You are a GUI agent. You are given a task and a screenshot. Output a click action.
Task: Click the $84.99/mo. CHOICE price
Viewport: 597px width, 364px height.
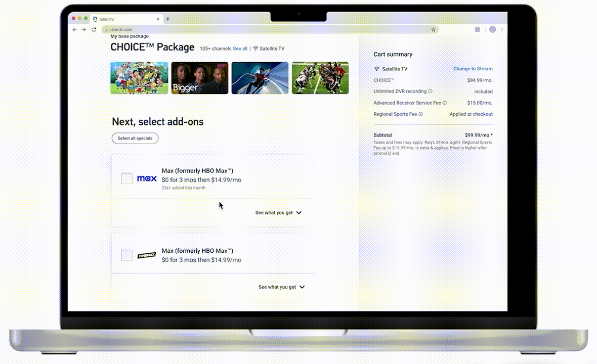[480, 80]
